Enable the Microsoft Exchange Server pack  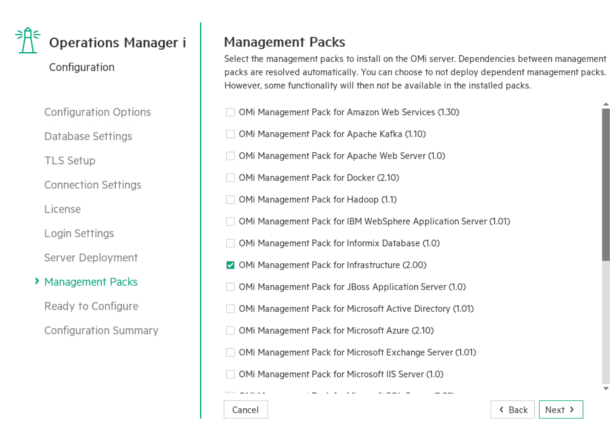pos(230,352)
